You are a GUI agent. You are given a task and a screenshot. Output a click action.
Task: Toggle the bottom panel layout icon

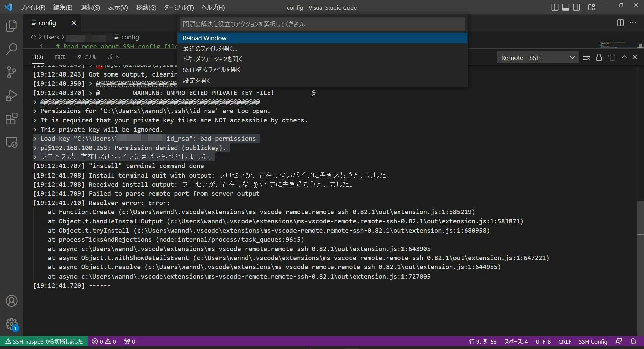point(566,7)
